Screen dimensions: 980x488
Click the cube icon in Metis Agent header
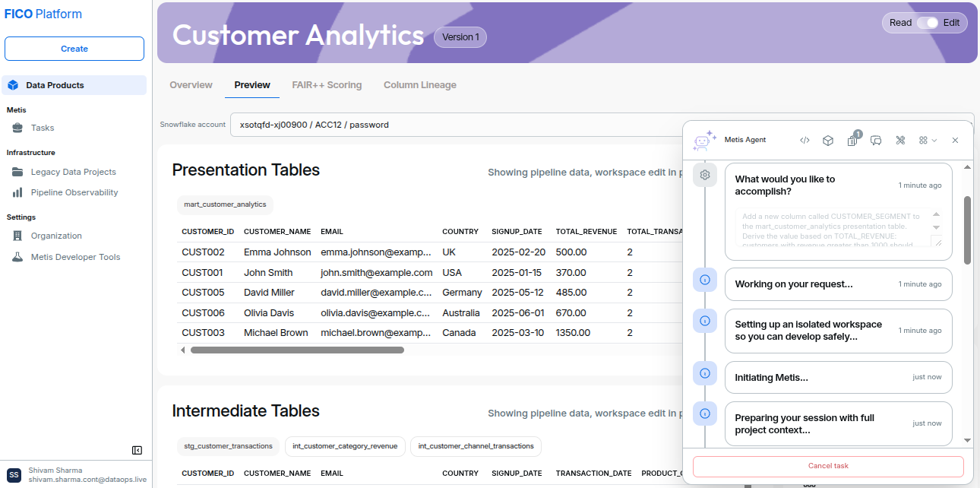[x=829, y=140]
